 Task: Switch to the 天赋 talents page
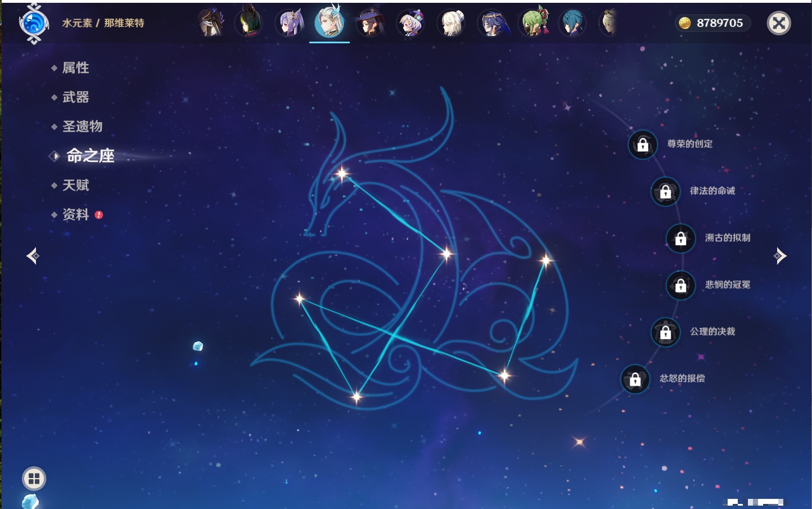click(x=75, y=185)
